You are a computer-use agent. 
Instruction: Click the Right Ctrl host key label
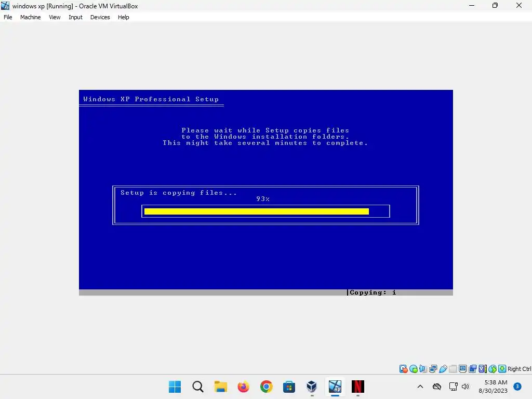click(x=520, y=369)
